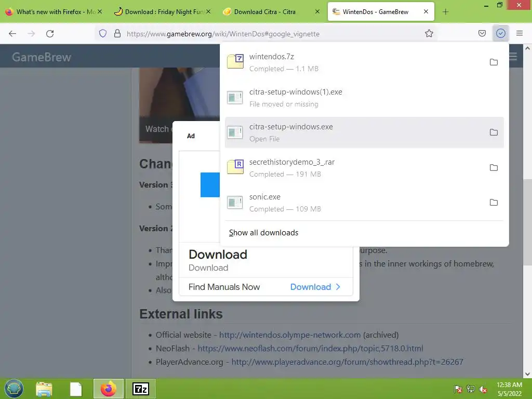Click the blue Download link in ad
532x399 pixels.
tap(315, 287)
